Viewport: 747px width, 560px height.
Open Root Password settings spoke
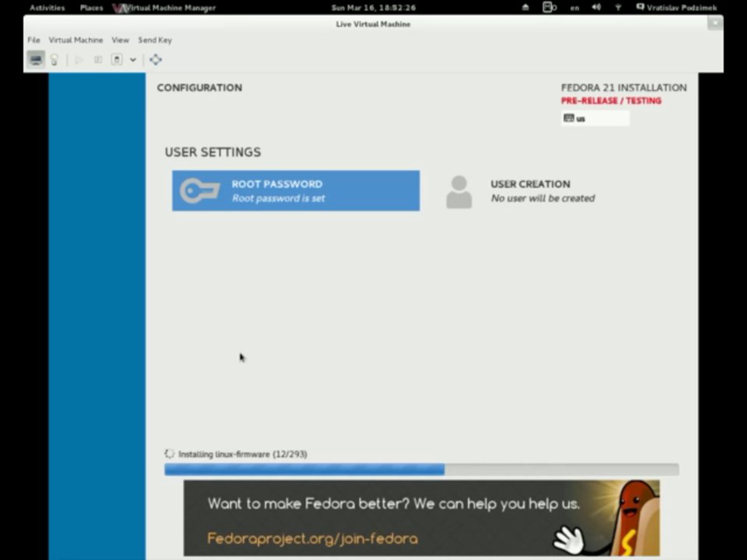pos(296,191)
